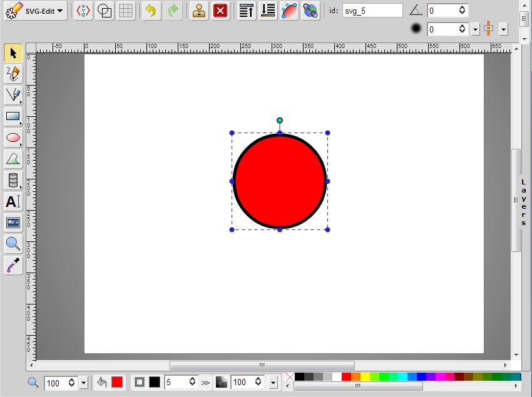The height and width of the screenshot is (397, 532).
Task: Adjust the blur value stepper
Action: point(462,29)
